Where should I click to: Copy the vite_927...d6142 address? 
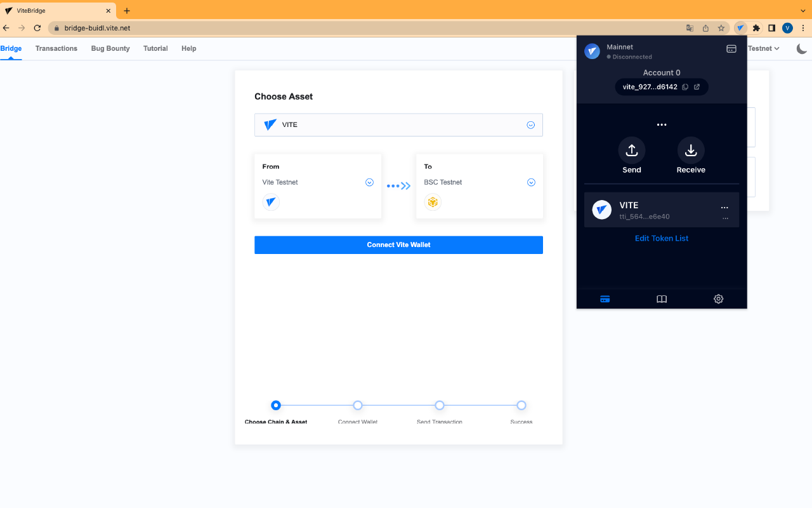coord(685,87)
